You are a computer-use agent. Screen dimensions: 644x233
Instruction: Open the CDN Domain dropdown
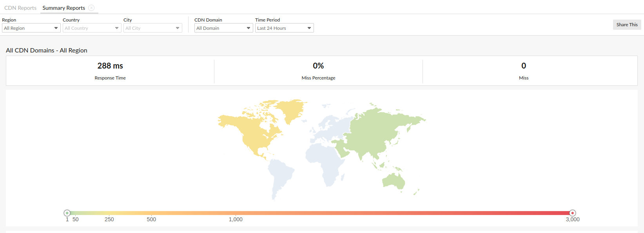pyautogui.click(x=223, y=28)
